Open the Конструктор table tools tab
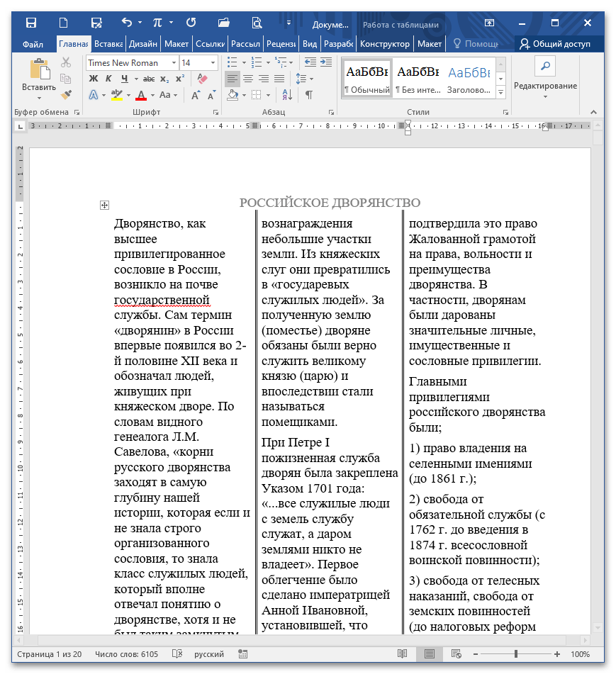 click(385, 44)
